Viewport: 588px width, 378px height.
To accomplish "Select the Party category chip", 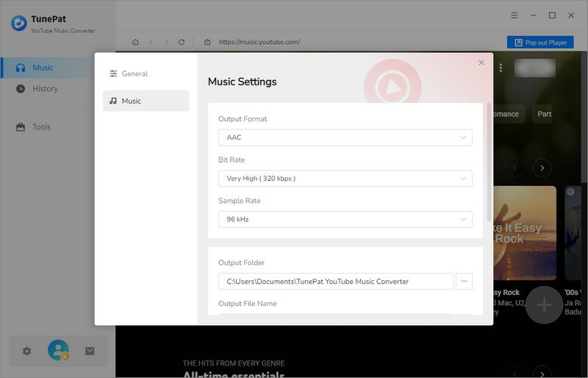I will (542, 114).
